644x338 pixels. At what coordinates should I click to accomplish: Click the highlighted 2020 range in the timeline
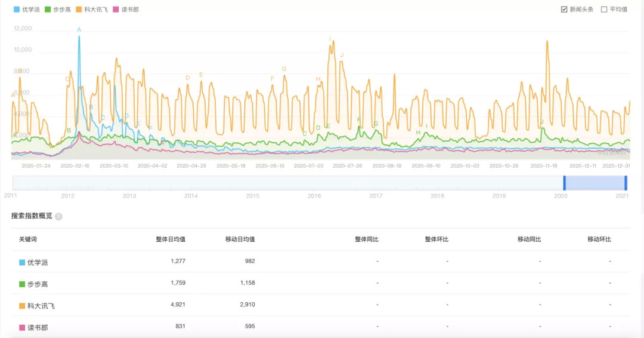(x=595, y=183)
